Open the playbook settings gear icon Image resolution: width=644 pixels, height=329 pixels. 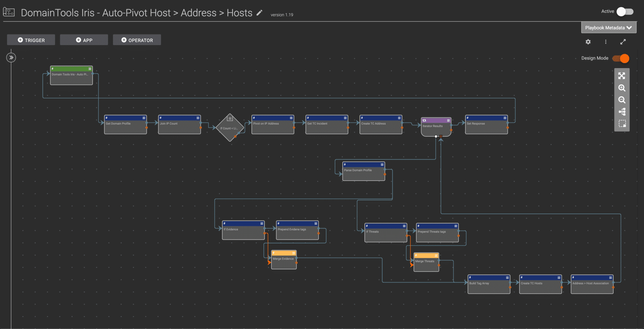pos(588,42)
